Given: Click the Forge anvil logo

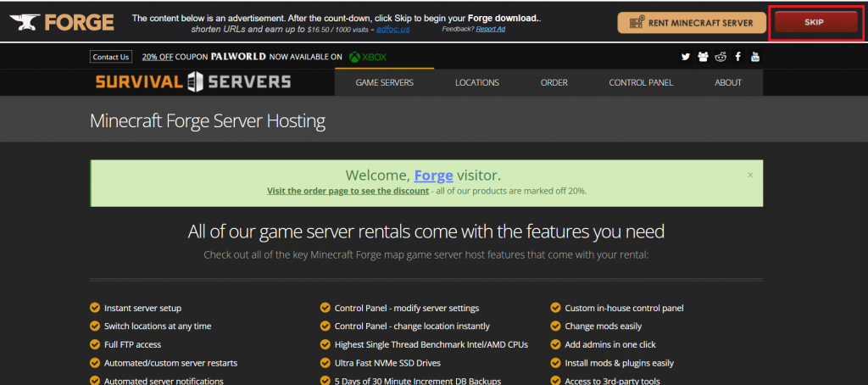Looking at the screenshot, I should coord(61,21).
